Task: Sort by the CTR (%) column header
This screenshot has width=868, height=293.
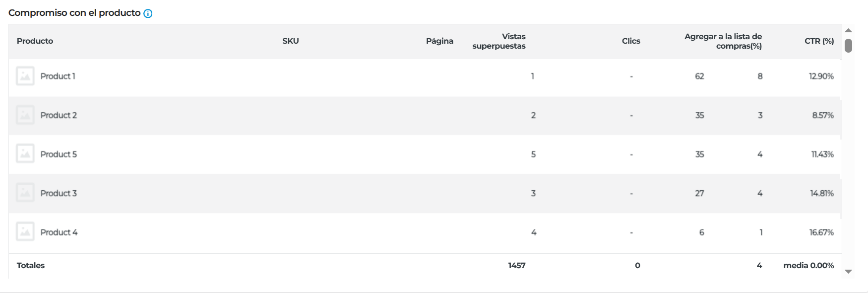Action: pos(819,41)
